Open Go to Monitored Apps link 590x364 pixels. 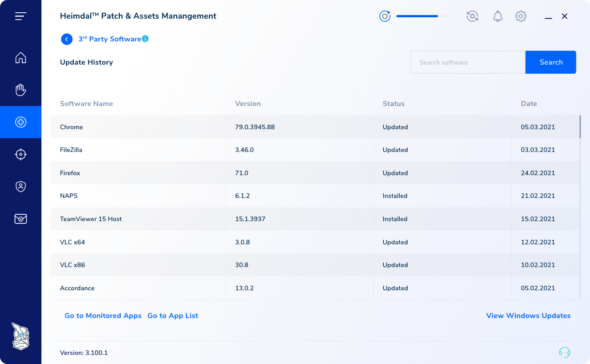103,316
